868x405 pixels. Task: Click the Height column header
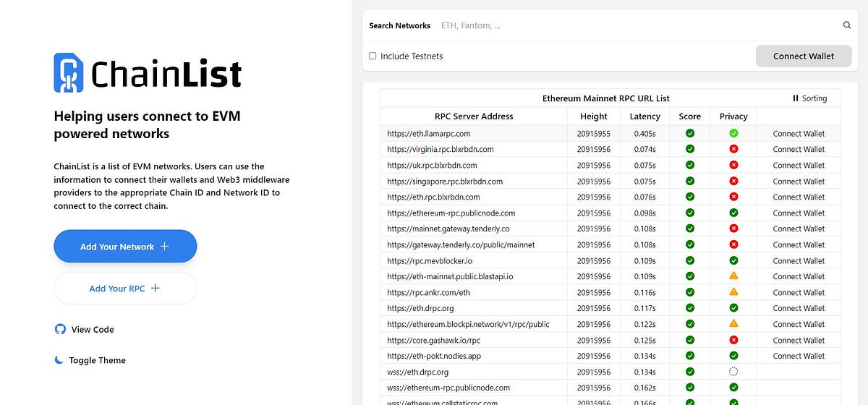tap(594, 116)
